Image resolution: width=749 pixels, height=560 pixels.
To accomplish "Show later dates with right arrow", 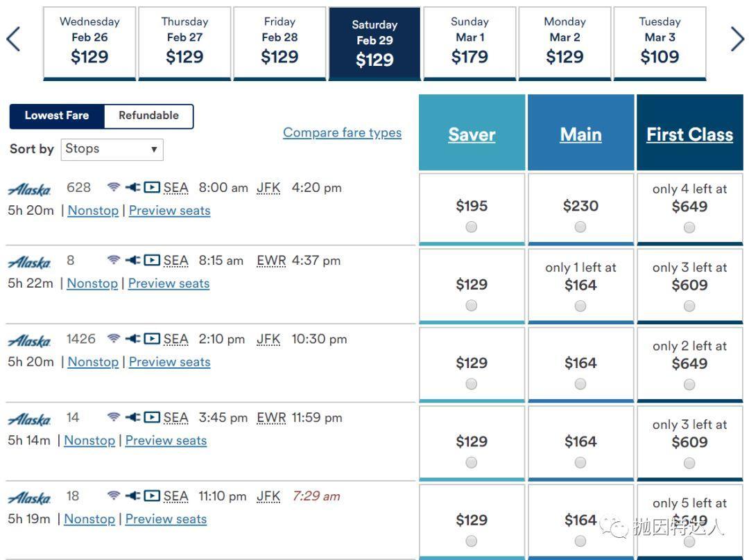I will tap(737, 40).
